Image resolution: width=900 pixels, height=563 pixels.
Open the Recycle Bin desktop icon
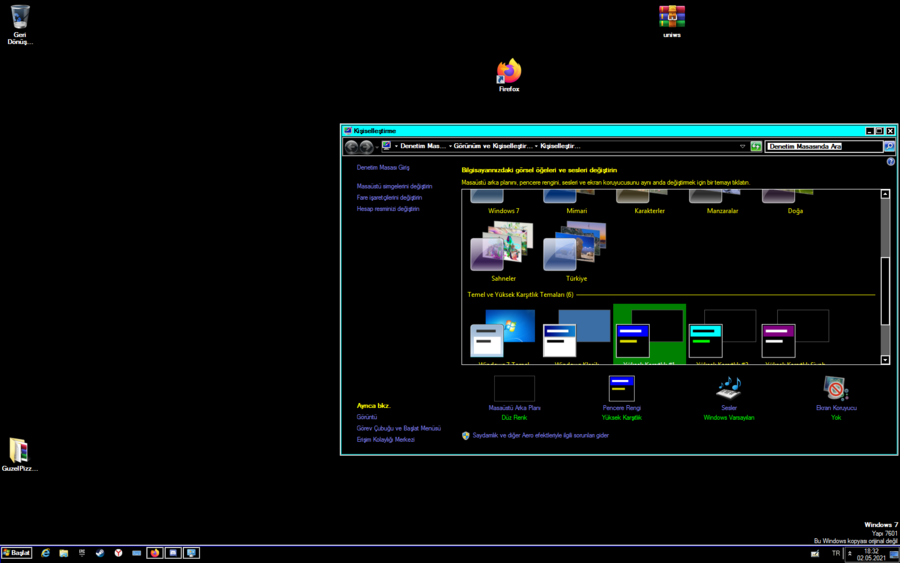20,25
